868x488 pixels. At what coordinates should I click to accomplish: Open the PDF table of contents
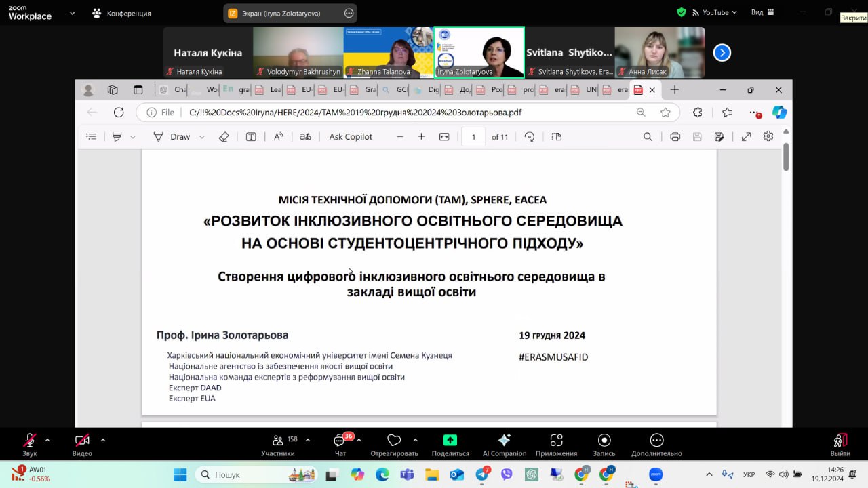[x=92, y=137]
